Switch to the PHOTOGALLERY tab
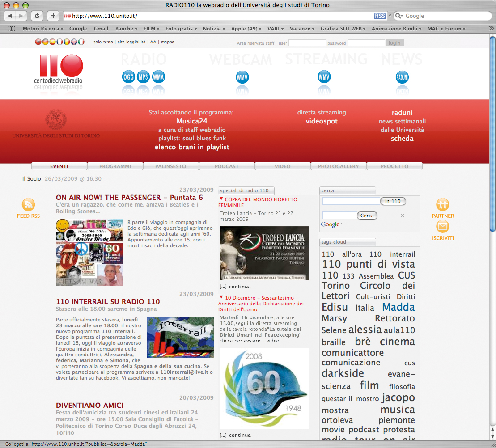Image resolution: width=496 pixels, height=448 pixels. 339,166
